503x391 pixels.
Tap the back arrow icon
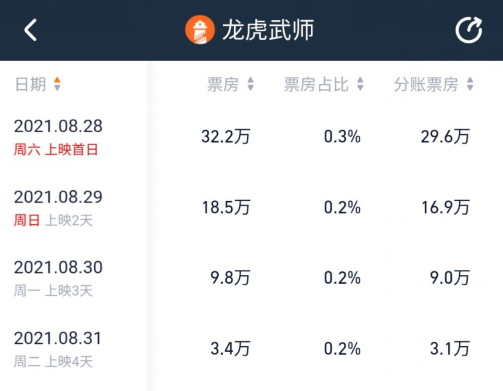point(30,30)
